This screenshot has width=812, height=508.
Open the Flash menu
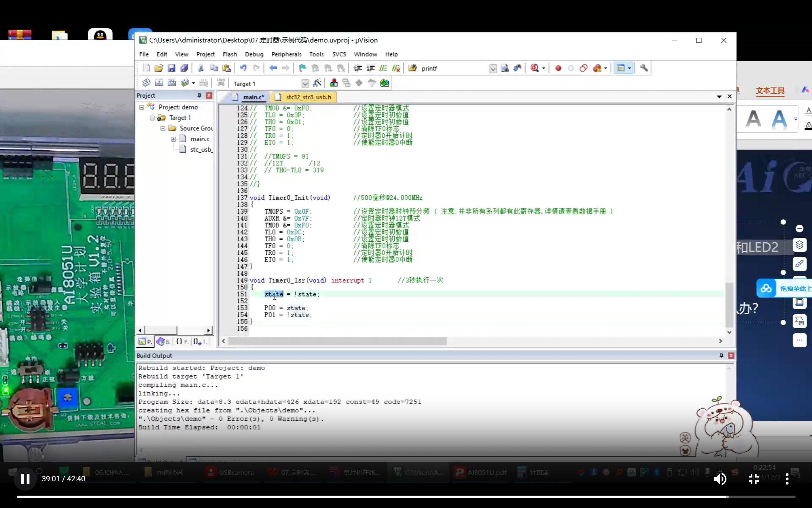(230, 54)
